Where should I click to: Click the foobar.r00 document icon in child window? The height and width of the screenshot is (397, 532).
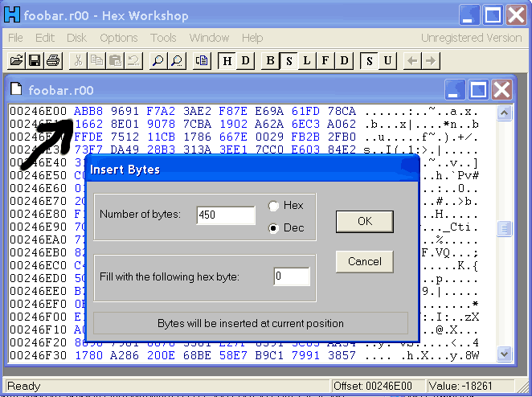pyautogui.click(x=16, y=89)
